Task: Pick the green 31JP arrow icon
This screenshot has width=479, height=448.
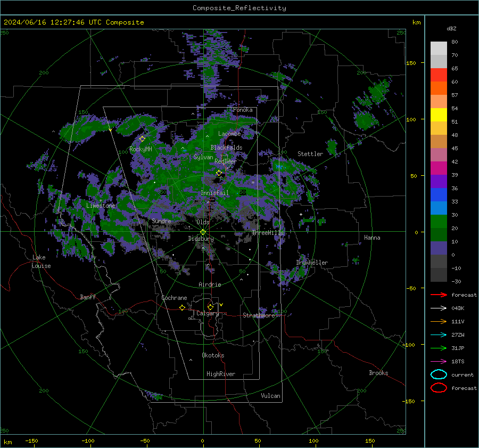Action: [439, 348]
